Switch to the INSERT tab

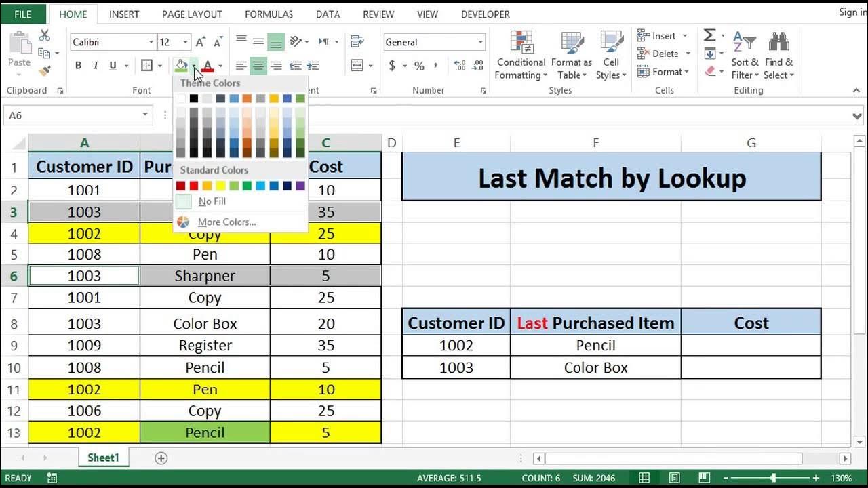pyautogui.click(x=124, y=14)
